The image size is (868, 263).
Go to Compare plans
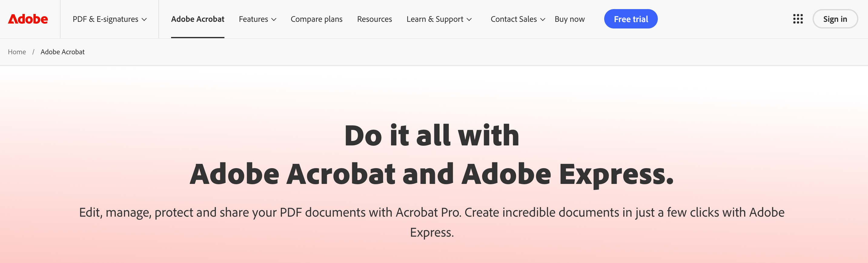coord(316,19)
